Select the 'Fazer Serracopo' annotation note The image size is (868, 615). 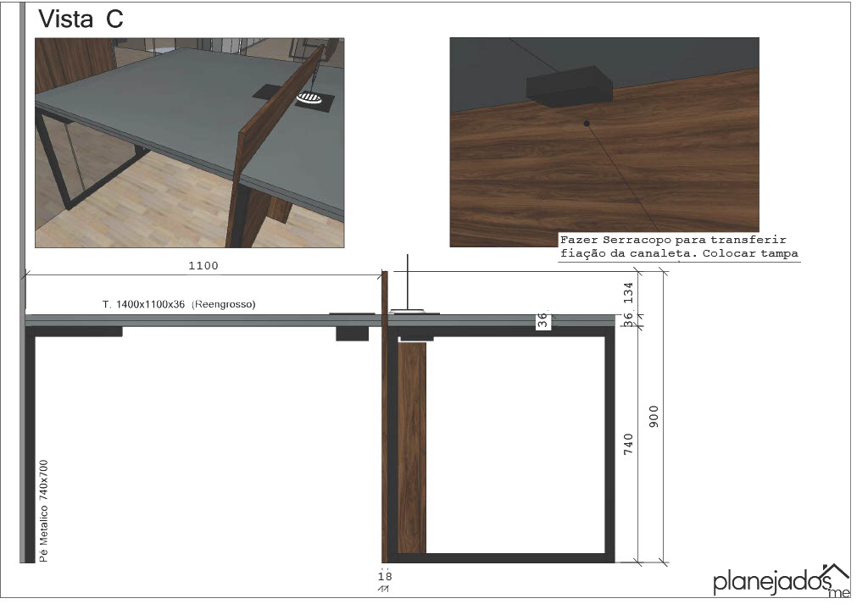click(x=678, y=247)
